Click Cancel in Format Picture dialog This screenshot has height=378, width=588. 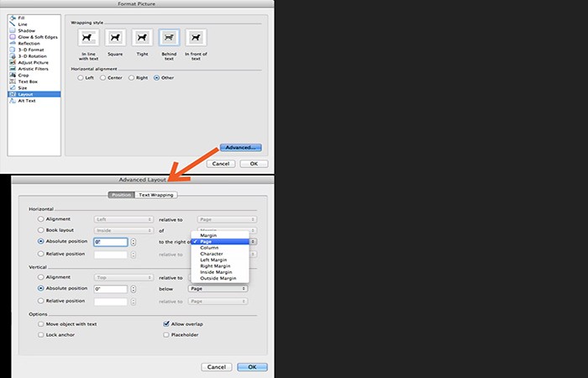pyautogui.click(x=220, y=164)
